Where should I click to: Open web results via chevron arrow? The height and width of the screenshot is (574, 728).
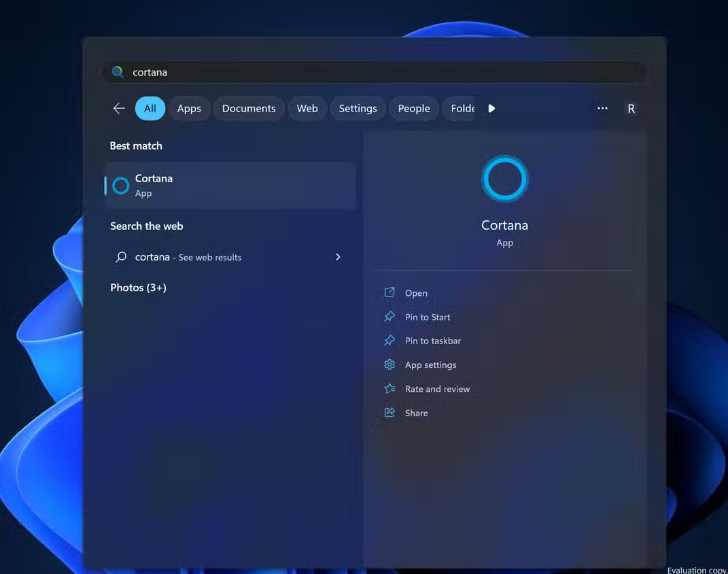click(x=338, y=257)
